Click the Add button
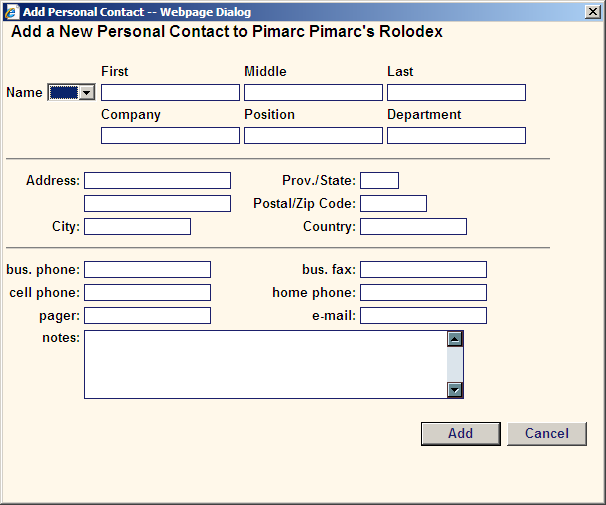The height and width of the screenshot is (505, 606). [x=461, y=434]
